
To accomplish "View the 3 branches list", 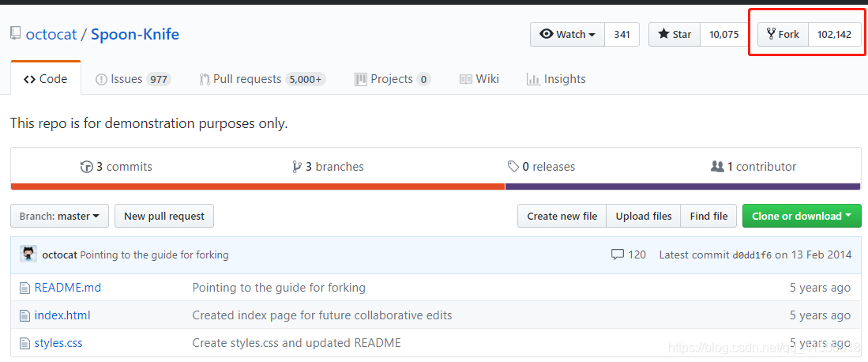I will click(329, 166).
